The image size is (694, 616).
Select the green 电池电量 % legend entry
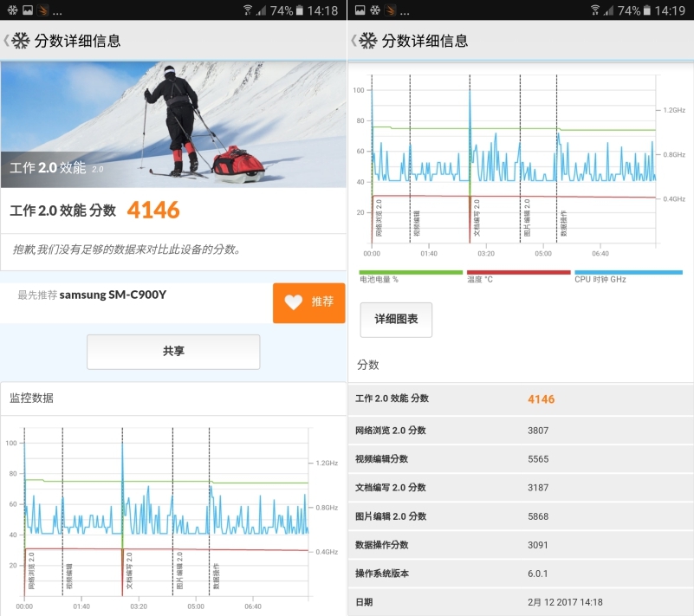(411, 276)
